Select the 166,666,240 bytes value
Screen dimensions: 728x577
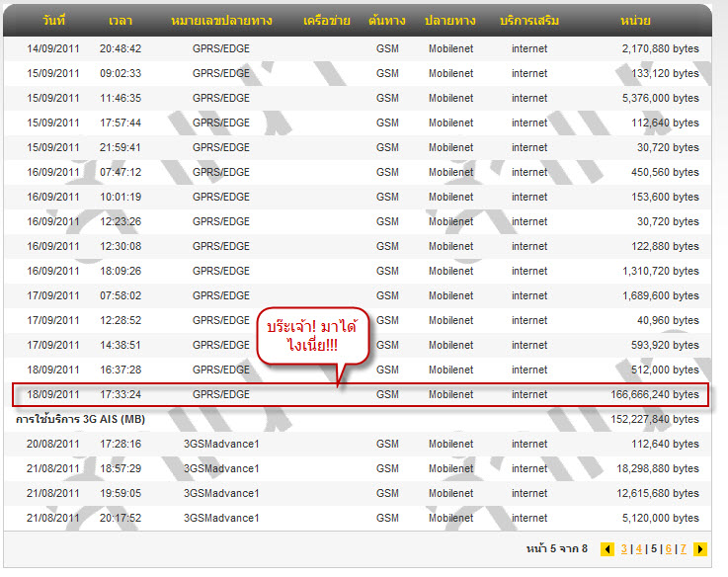point(655,394)
